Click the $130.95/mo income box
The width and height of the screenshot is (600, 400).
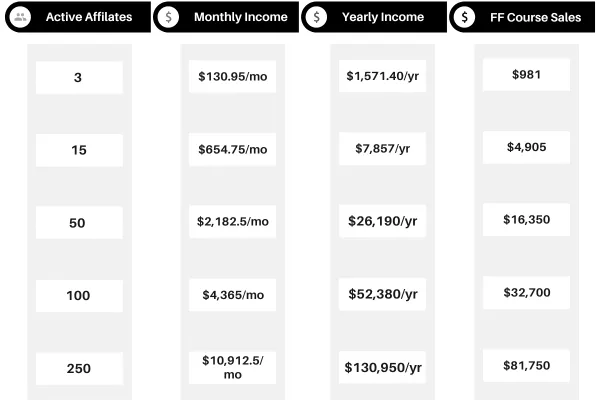coord(233,77)
